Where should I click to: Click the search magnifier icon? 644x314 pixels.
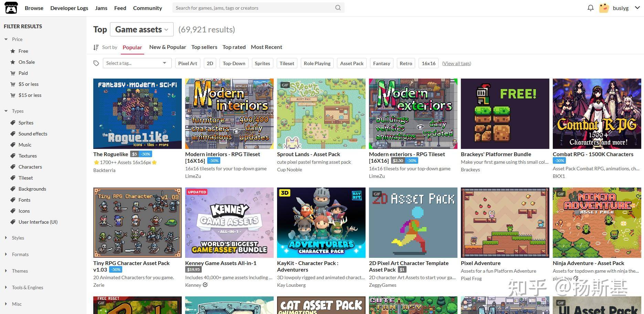point(338,8)
